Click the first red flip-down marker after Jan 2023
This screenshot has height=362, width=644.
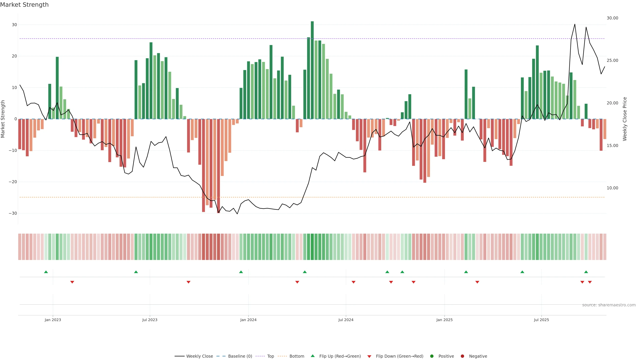[72, 282]
